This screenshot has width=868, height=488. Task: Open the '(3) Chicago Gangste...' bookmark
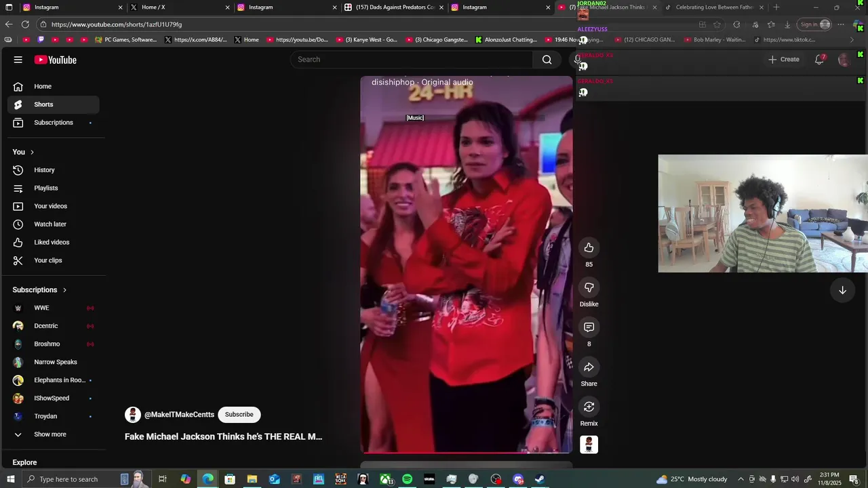[x=437, y=40]
